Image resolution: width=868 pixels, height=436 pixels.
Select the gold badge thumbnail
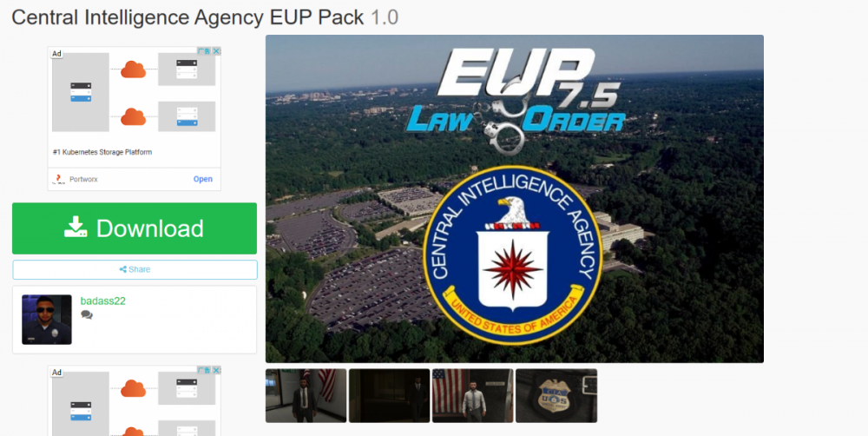click(x=556, y=395)
